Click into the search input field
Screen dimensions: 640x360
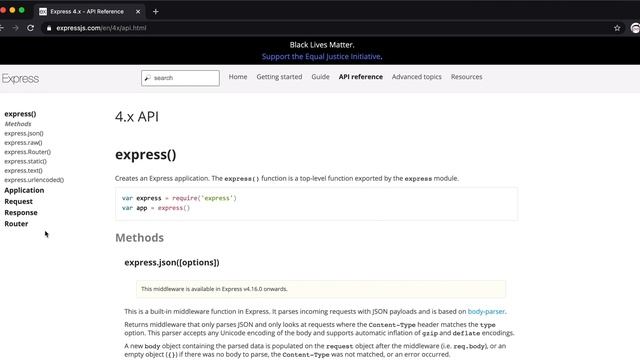180,78
